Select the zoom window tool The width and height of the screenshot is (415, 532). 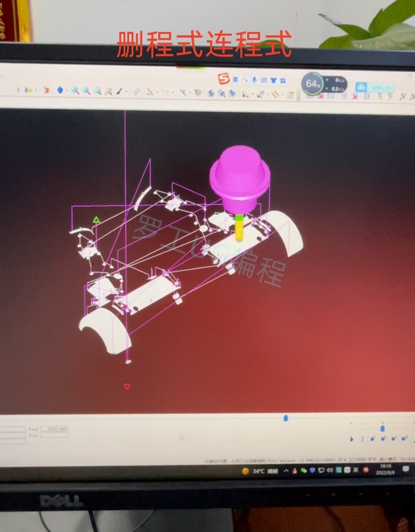97,91
